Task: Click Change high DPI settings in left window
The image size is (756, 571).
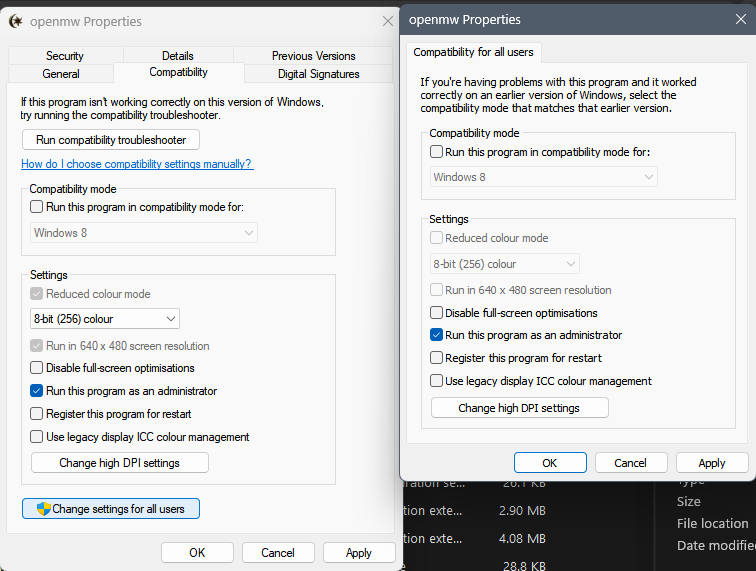Action: click(x=120, y=463)
